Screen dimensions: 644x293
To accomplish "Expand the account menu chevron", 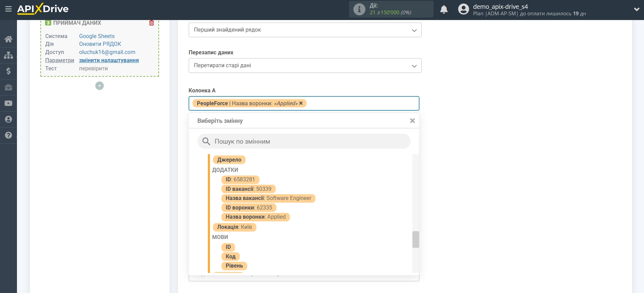I will point(637,10).
